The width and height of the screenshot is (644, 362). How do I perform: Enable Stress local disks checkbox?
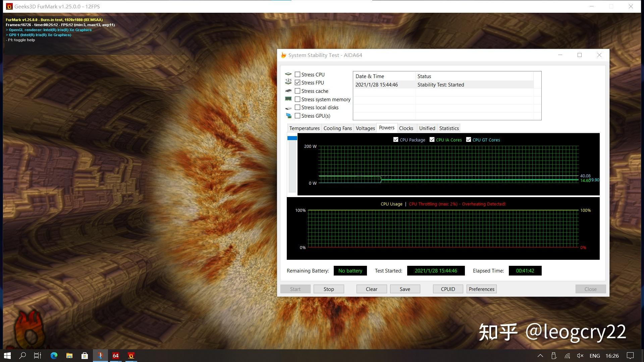point(298,107)
